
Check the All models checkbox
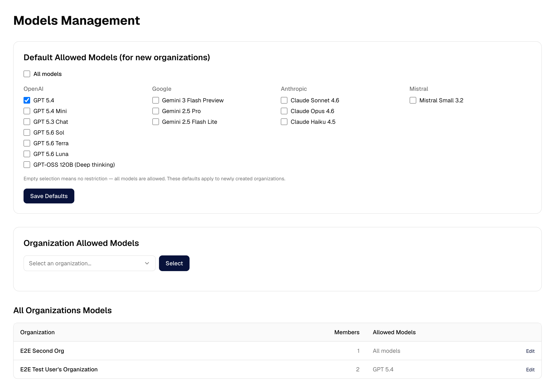click(x=27, y=74)
